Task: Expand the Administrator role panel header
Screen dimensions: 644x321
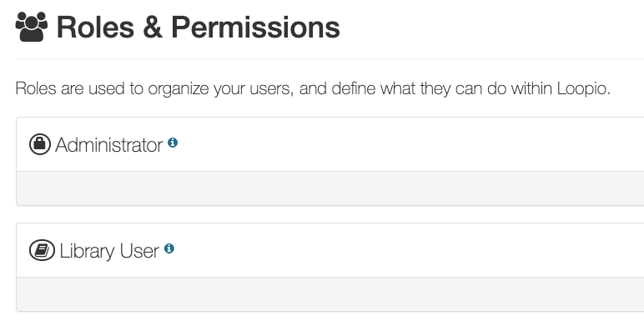Action: click(x=330, y=144)
